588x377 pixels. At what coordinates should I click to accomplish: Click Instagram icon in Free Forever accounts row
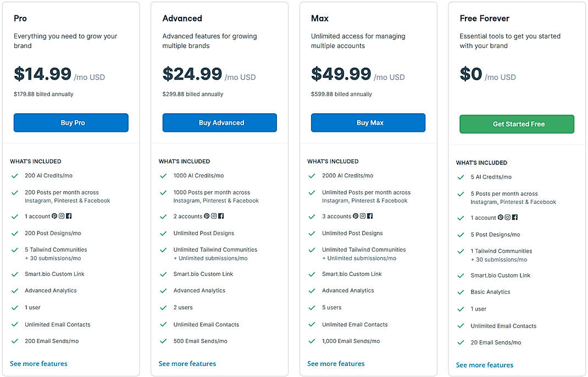click(x=508, y=218)
